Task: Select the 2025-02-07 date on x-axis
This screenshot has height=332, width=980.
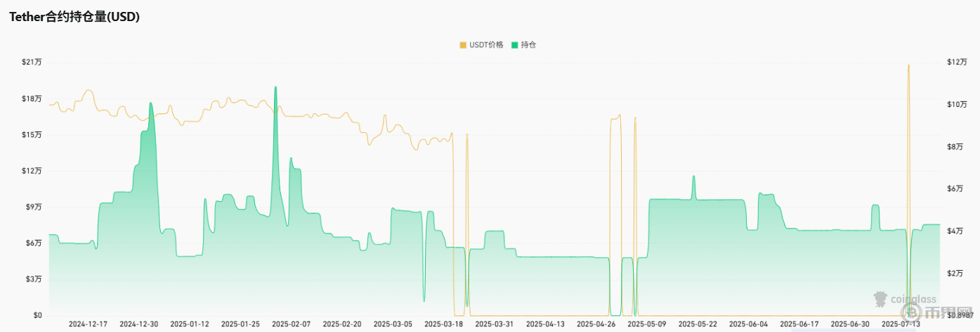Action: 291,324
